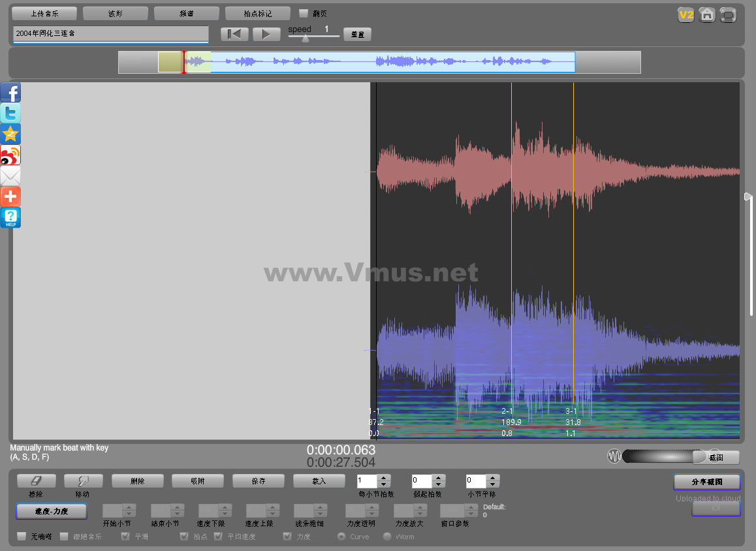756x551 pixels.
Task: Toggle the 无嘀嗒 checkbox
Action: pos(22,537)
